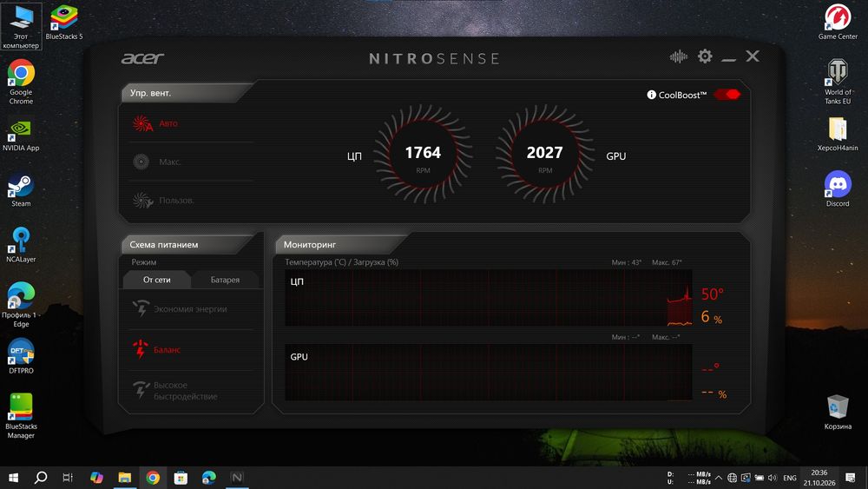Open Google Chrome desktop shortcut

tap(21, 82)
